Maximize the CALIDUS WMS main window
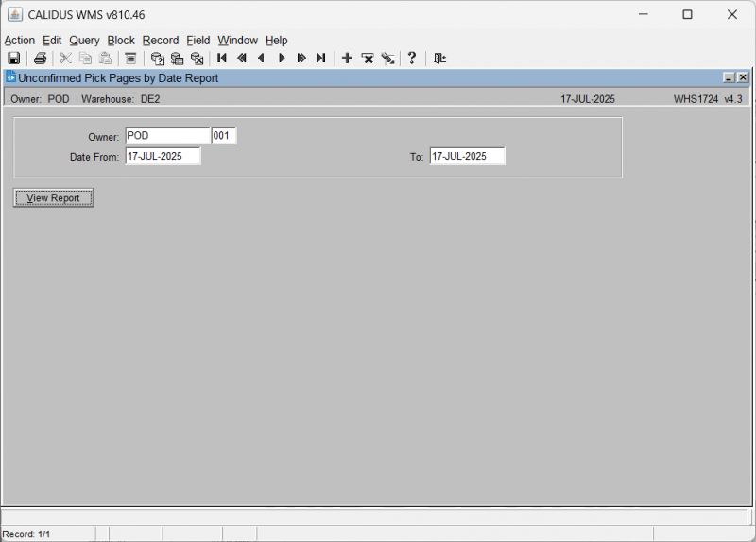This screenshot has height=542, width=756. click(x=688, y=14)
